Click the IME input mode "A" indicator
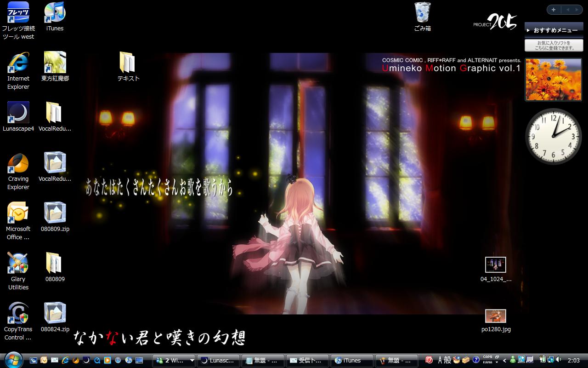 (x=440, y=360)
